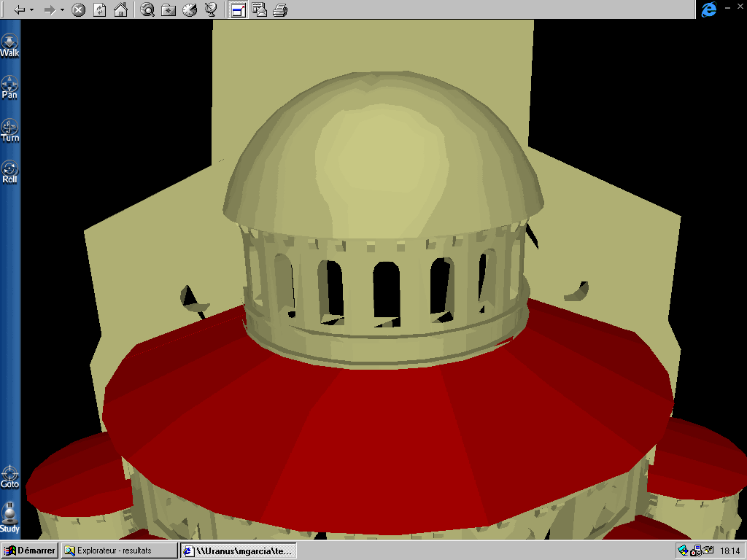Viewport: 747px width, 560px height.
Task: Click the Mail envelope toolbar icon
Action: point(259,10)
